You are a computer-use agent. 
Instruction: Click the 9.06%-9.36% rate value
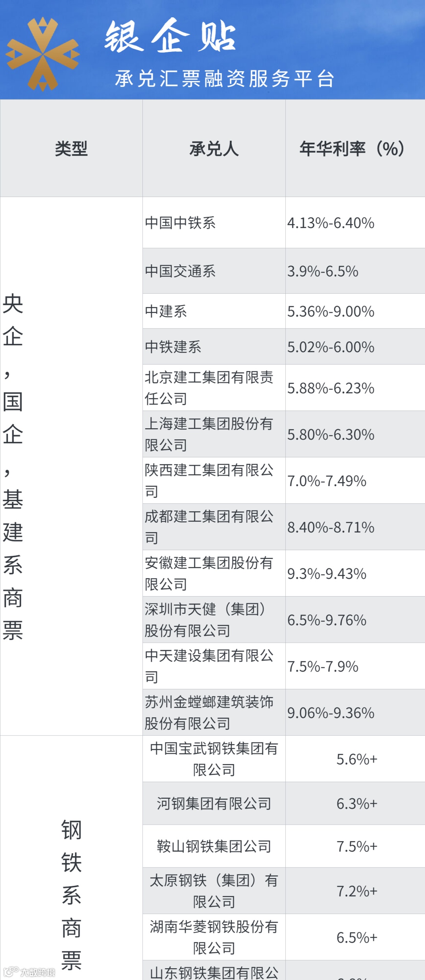click(331, 713)
